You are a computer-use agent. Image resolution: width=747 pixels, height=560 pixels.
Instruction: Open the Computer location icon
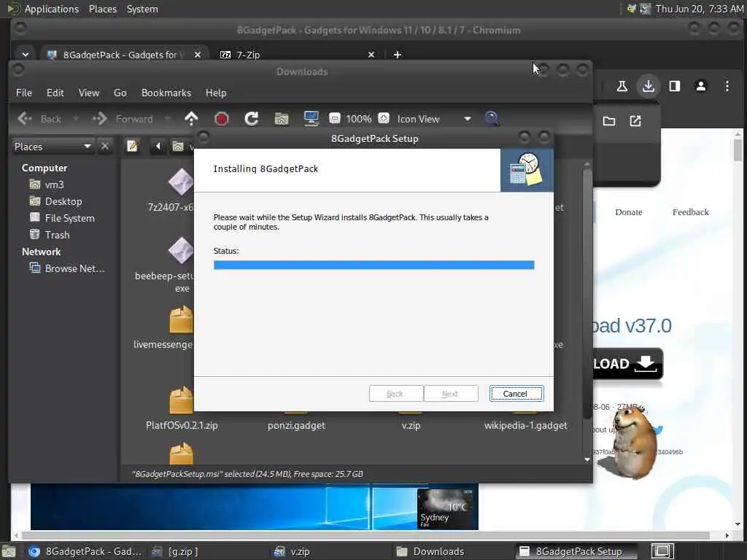[311, 119]
